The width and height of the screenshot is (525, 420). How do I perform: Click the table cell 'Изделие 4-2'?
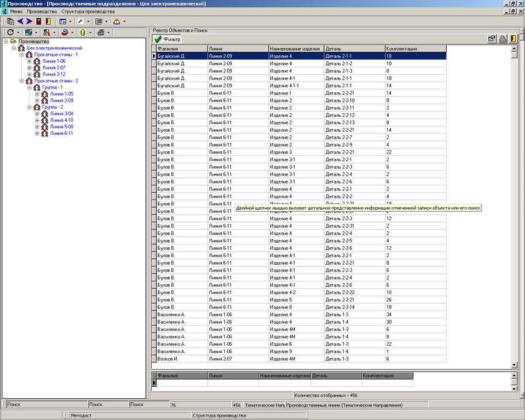(x=296, y=292)
